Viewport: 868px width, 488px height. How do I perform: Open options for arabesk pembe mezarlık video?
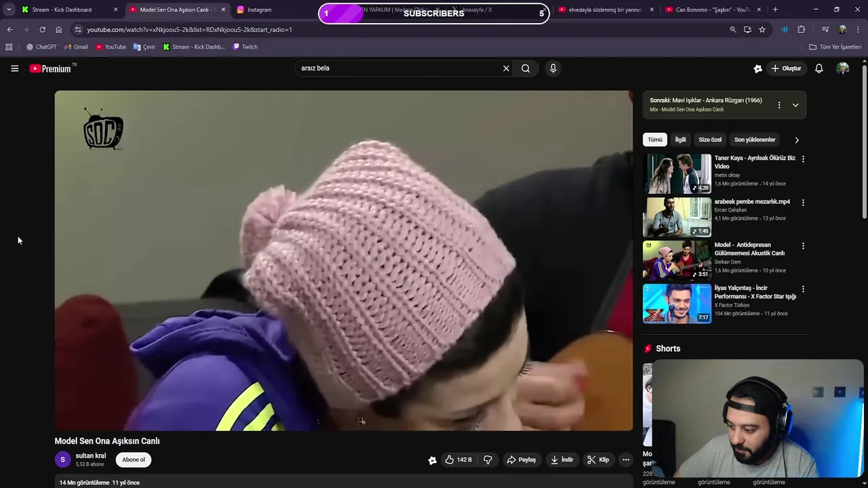(803, 202)
